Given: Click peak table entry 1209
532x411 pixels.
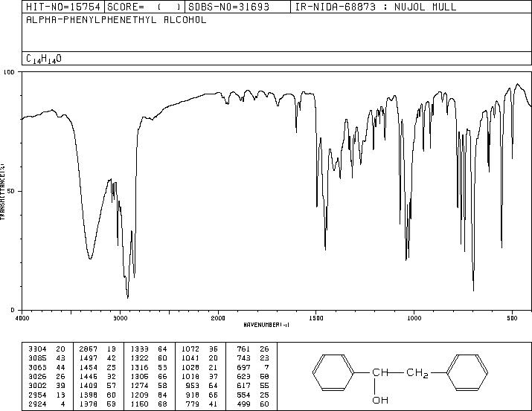Looking at the screenshot, I should (x=139, y=395).
